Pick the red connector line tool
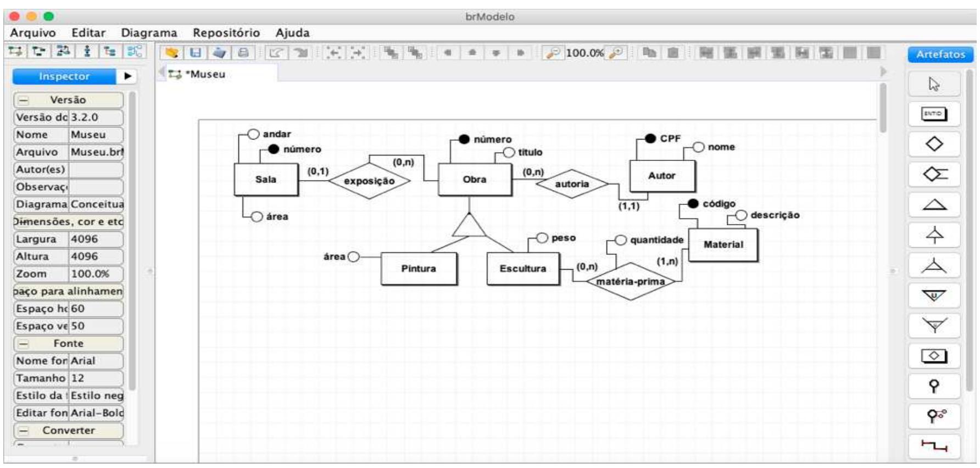Image resolution: width=980 pixels, height=468 pixels. pyautogui.click(x=934, y=446)
